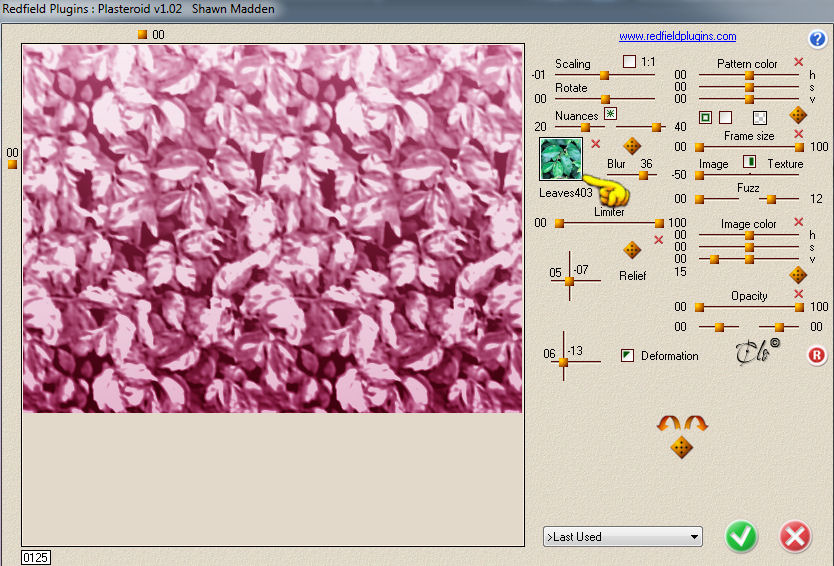The image size is (834, 566).
Task: Click the Scaling slider handle
Action: (x=604, y=76)
